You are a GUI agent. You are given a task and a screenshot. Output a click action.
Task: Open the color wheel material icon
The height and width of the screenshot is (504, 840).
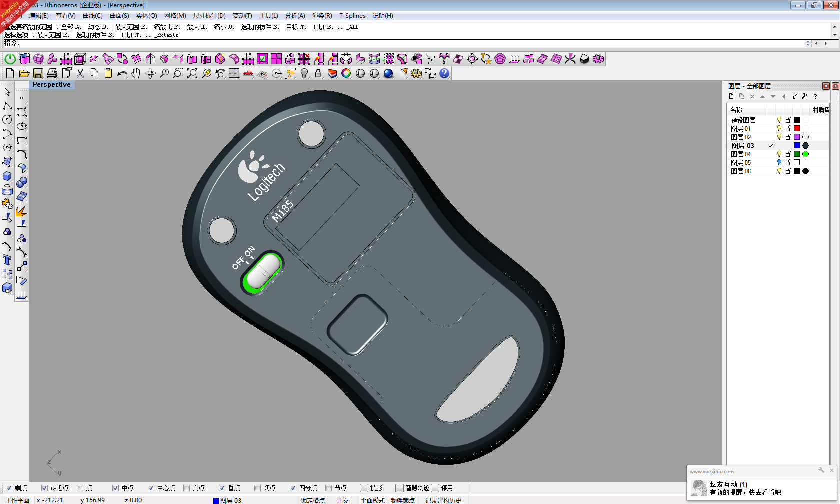pos(346,73)
